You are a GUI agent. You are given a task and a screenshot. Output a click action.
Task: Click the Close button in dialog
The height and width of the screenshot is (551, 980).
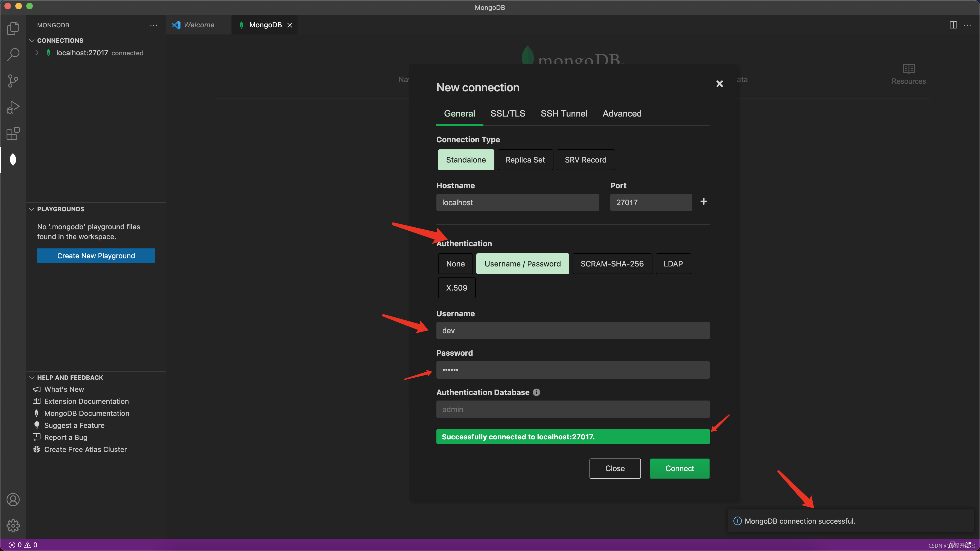click(x=615, y=468)
